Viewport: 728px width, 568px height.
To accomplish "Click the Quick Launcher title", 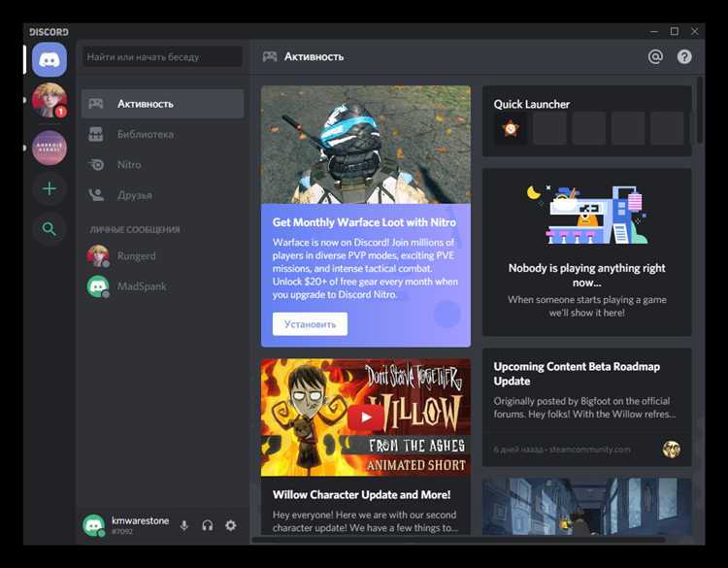I will click(x=532, y=104).
